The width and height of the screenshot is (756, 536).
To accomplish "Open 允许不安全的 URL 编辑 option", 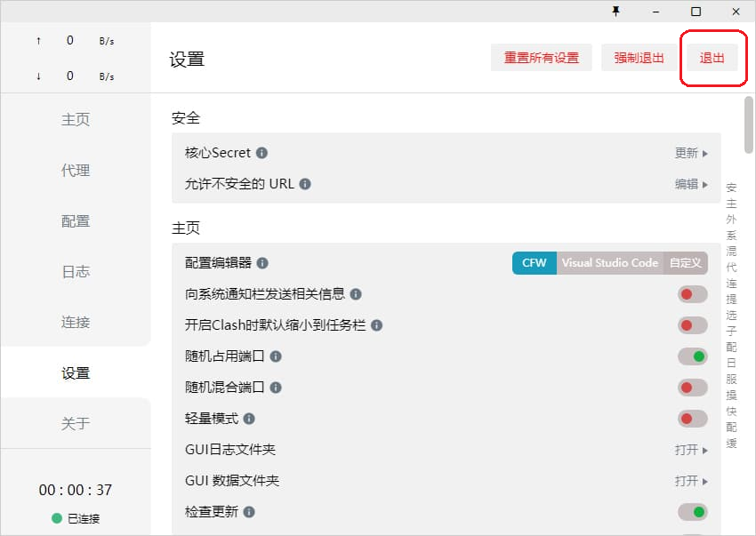I will [691, 184].
